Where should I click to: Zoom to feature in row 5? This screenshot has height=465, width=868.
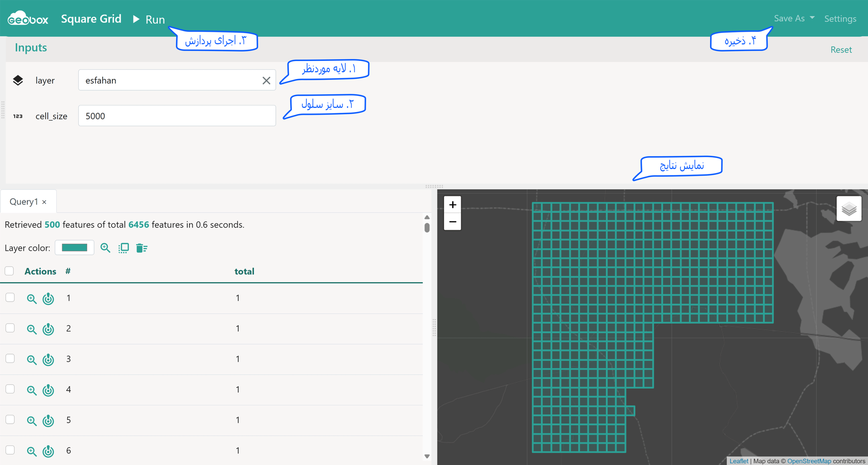pyautogui.click(x=32, y=421)
